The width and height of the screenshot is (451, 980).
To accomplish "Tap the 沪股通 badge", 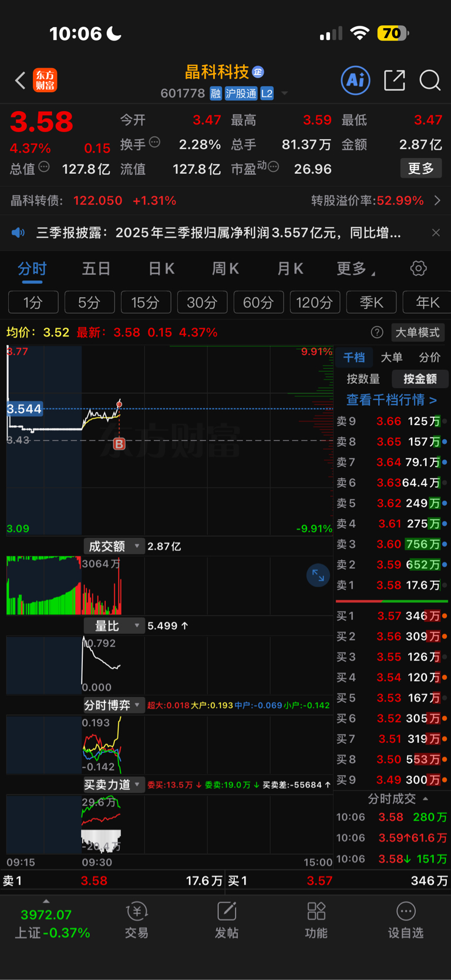I will point(241,93).
